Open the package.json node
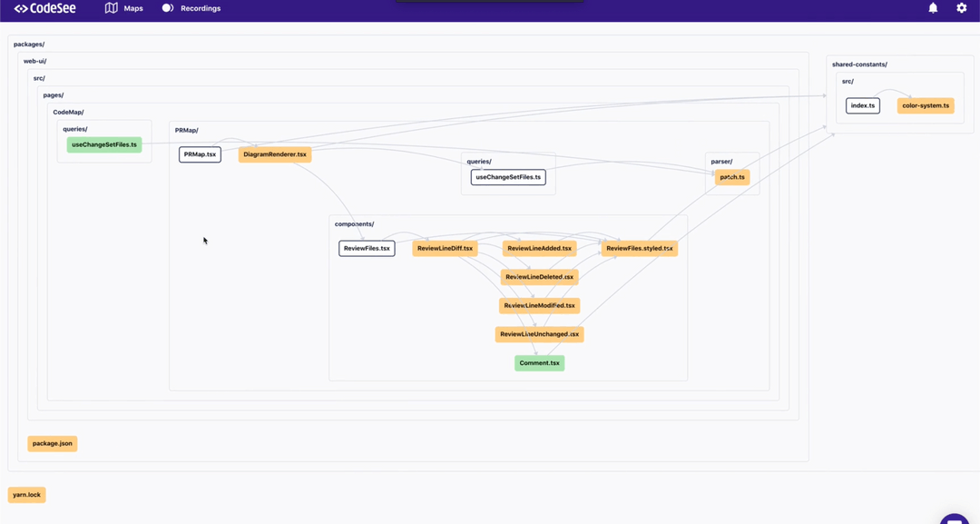980x524 pixels. 52,443
